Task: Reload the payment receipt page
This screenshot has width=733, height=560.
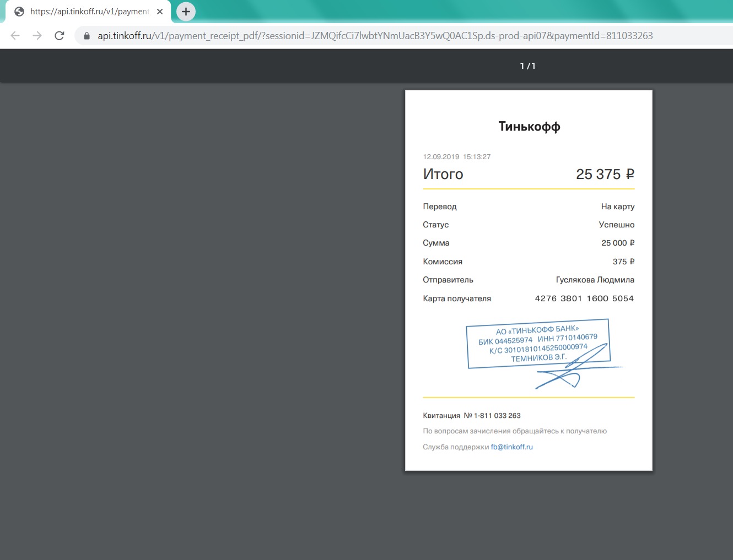Action: pos(60,36)
